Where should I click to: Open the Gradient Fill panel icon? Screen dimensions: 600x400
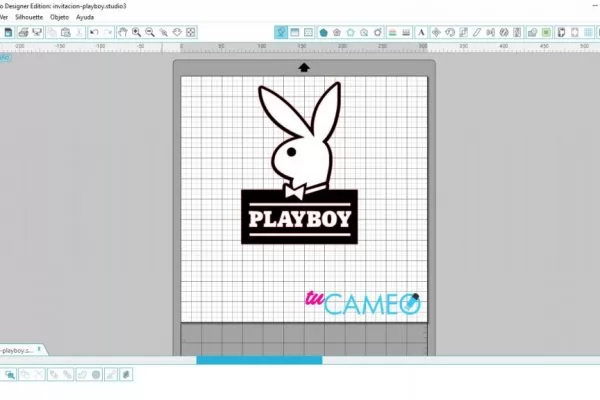337,33
